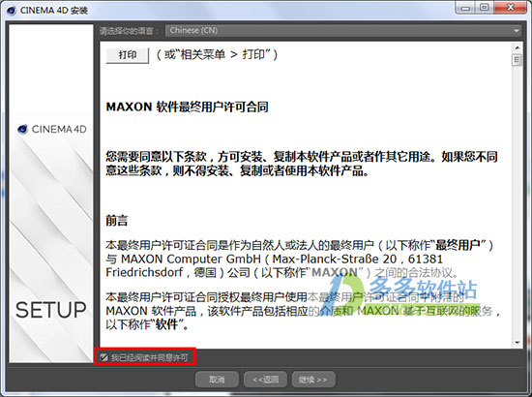Click the MAXON 软件最终用户许可合同 heading
The width and height of the screenshot is (532, 397).
coord(187,107)
